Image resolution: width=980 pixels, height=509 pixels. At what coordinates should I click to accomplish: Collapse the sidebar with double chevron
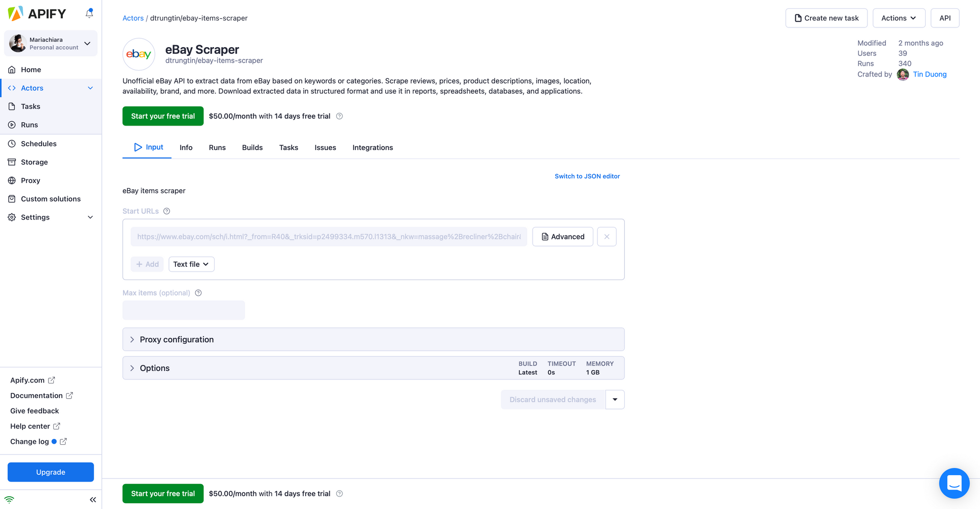click(93, 500)
